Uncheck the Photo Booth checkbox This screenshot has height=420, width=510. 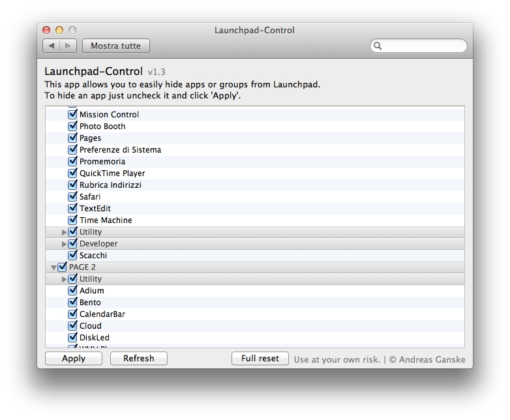tap(72, 126)
